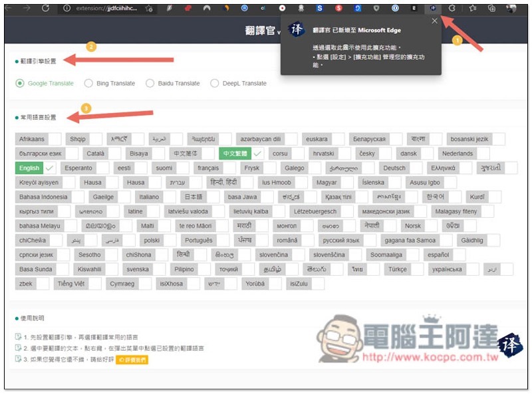The width and height of the screenshot is (532, 394).
Task: Reload the page with the refresh icon
Action: pyautogui.click(x=45, y=9)
